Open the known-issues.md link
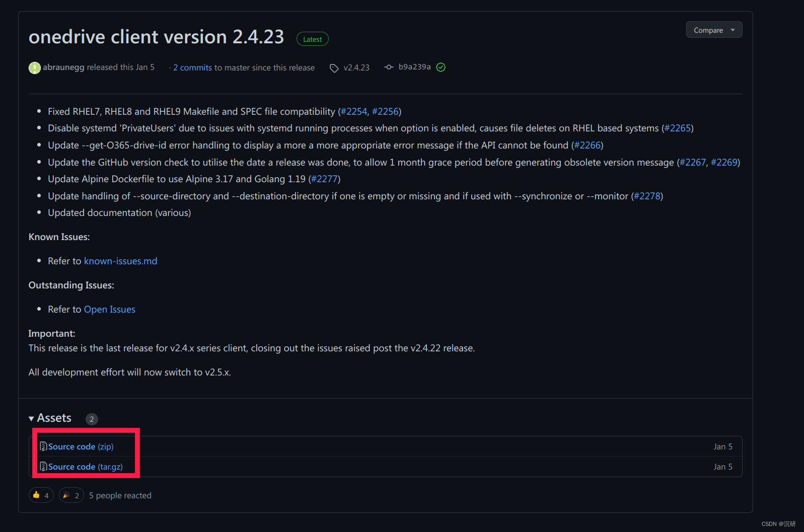Image resolution: width=804 pixels, height=532 pixels. point(120,261)
